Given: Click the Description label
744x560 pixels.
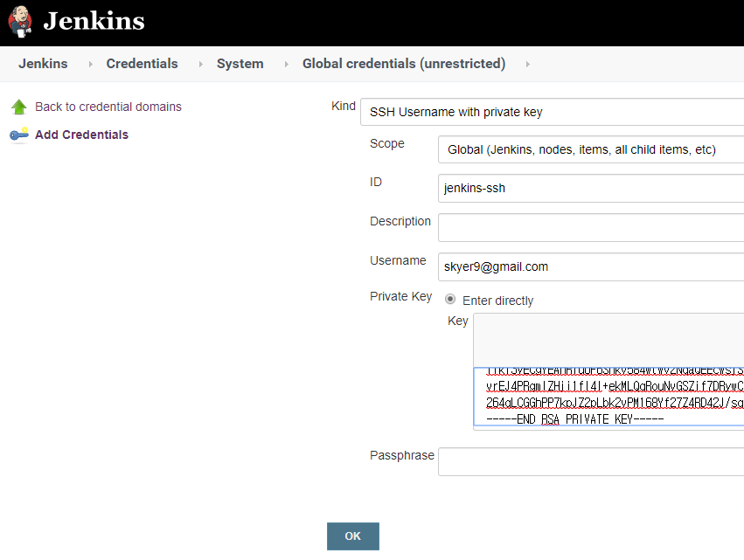Looking at the screenshot, I should coord(400,221).
